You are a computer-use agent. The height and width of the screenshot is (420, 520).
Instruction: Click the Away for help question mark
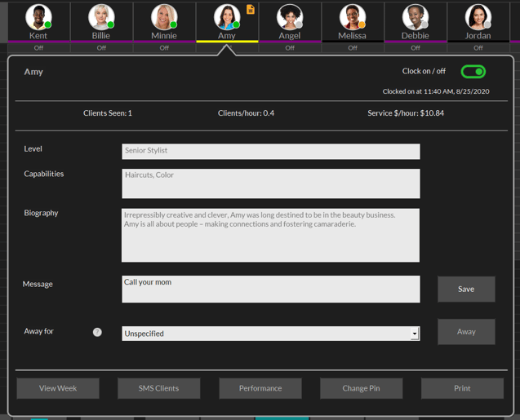click(x=97, y=332)
